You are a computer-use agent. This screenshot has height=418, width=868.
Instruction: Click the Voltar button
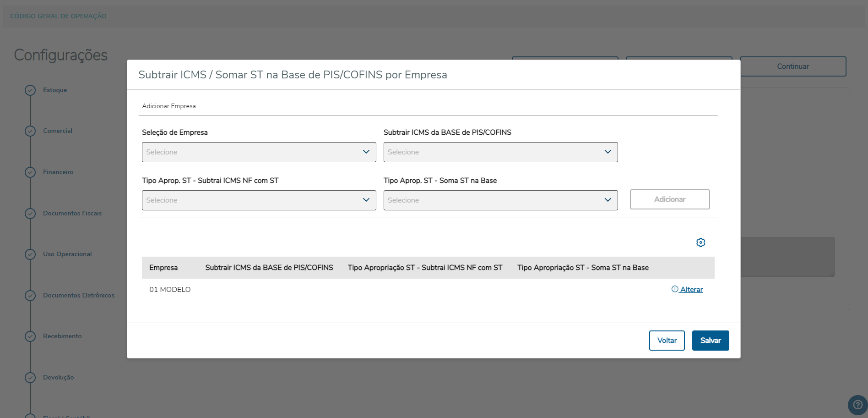click(x=667, y=341)
